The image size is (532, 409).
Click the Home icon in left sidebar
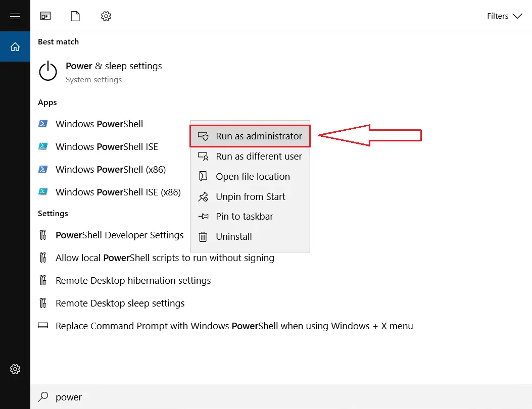(15, 45)
